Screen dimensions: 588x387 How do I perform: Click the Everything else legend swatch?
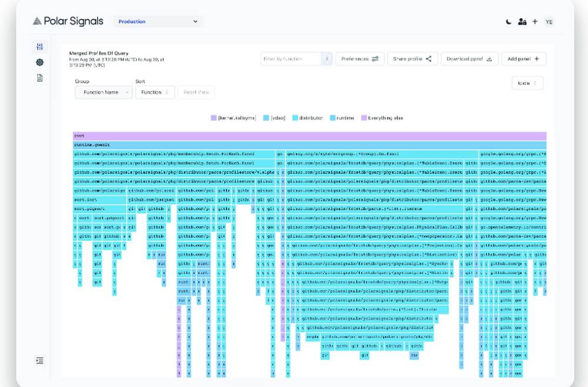pyautogui.click(x=364, y=118)
